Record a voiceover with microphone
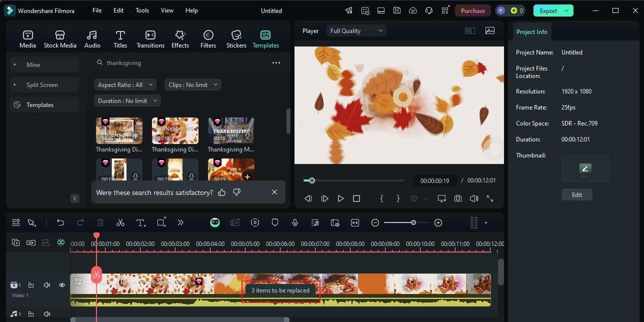 295,222
